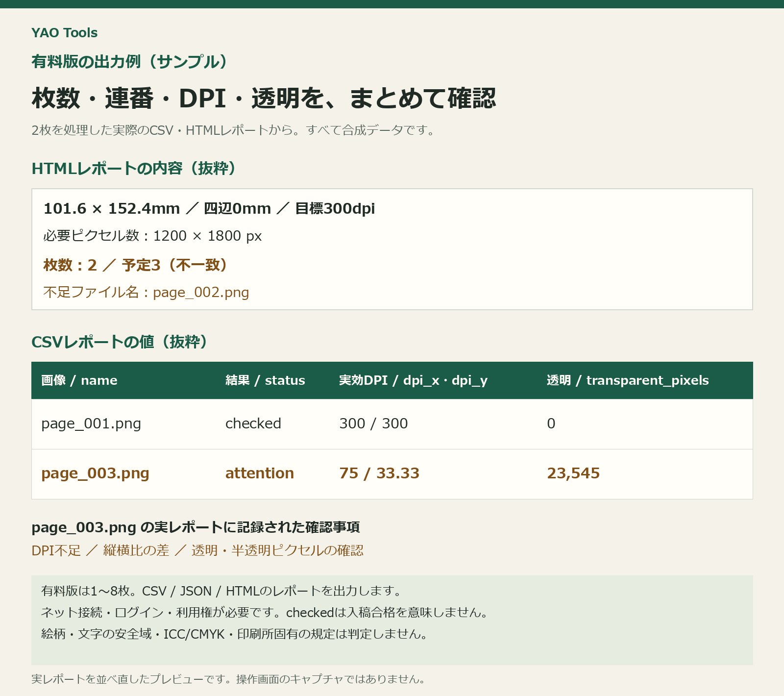
Task: Click the 75 / 33.33 DPI cell
Action: point(379,473)
